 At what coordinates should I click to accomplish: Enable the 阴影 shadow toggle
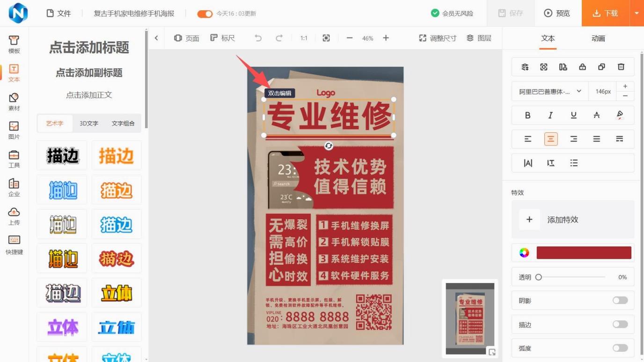pyautogui.click(x=620, y=300)
